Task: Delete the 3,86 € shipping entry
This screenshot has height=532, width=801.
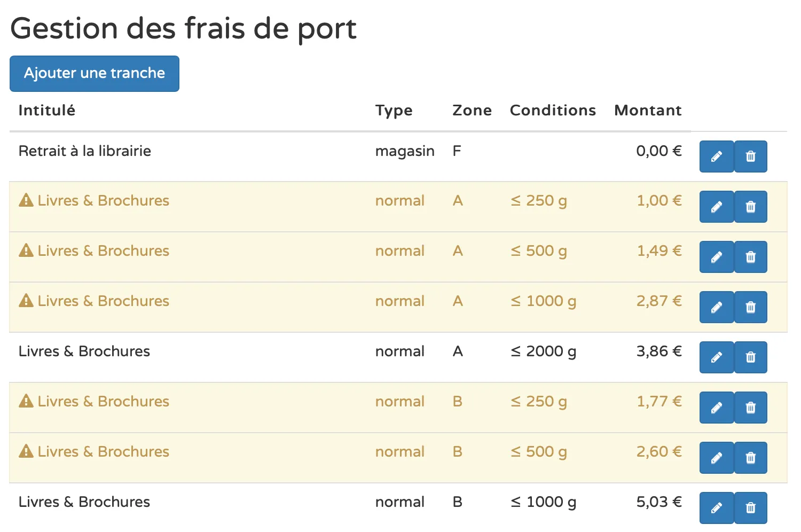Action: 750,357
